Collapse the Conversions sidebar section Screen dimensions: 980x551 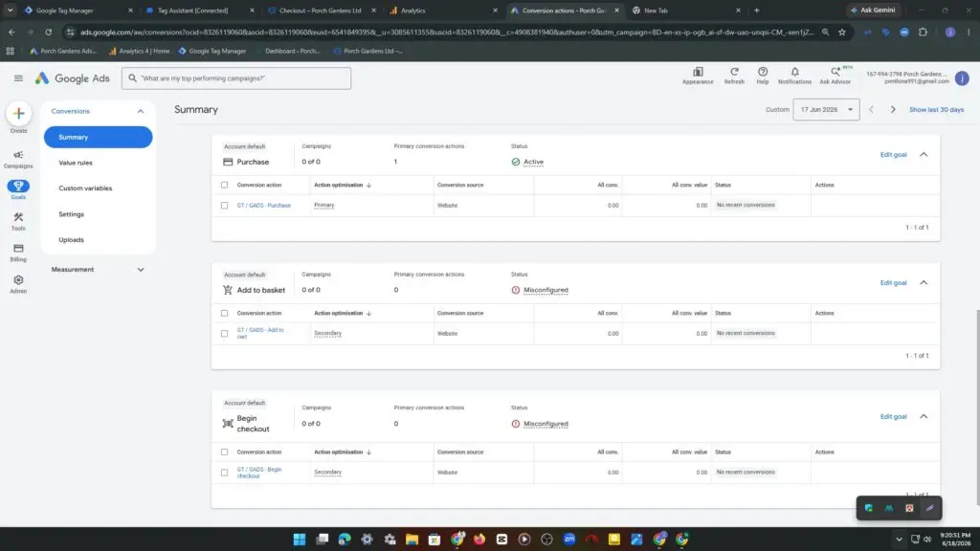pyautogui.click(x=141, y=111)
